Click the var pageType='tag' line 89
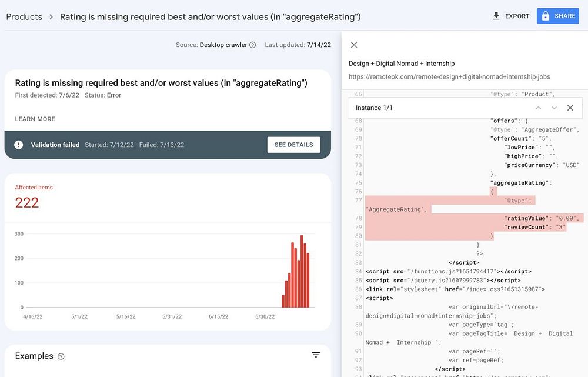The height and width of the screenshot is (377, 588). coord(481,325)
